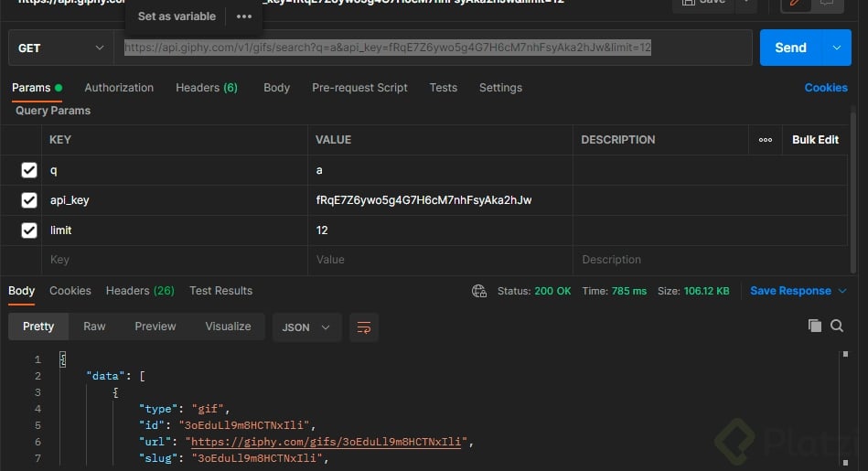The height and width of the screenshot is (471, 868).
Task: Click the globe network icon near Status
Action: coord(479,291)
